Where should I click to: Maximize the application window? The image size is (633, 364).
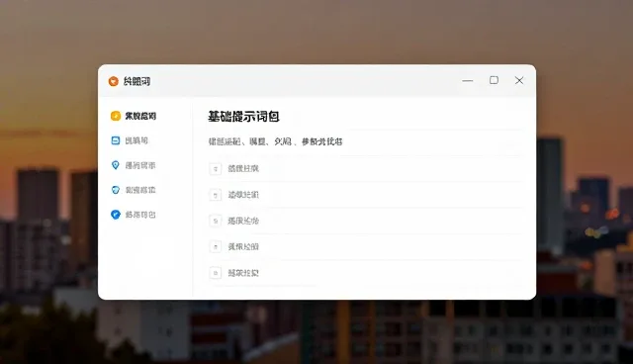pyautogui.click(x=494, y=80)
